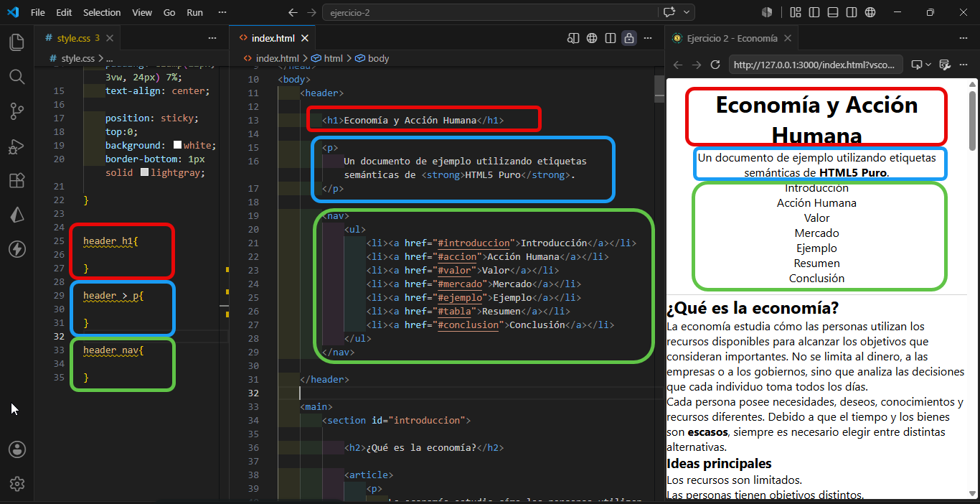Viewport: 980px width, 504px height.
Task: Open the lightning bolt extension in activity bar
Action: [17, 249]
